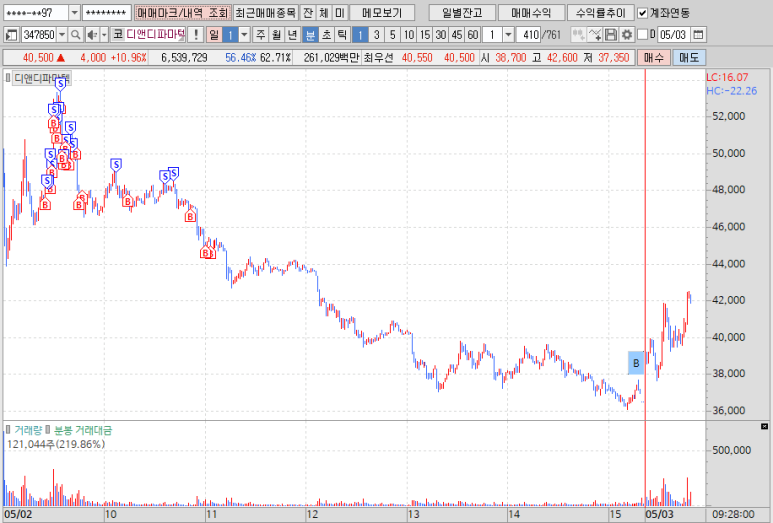Select the 초 second chart mode
The width and height of the screenshot is (773, 523).
[x=326, y=35]
